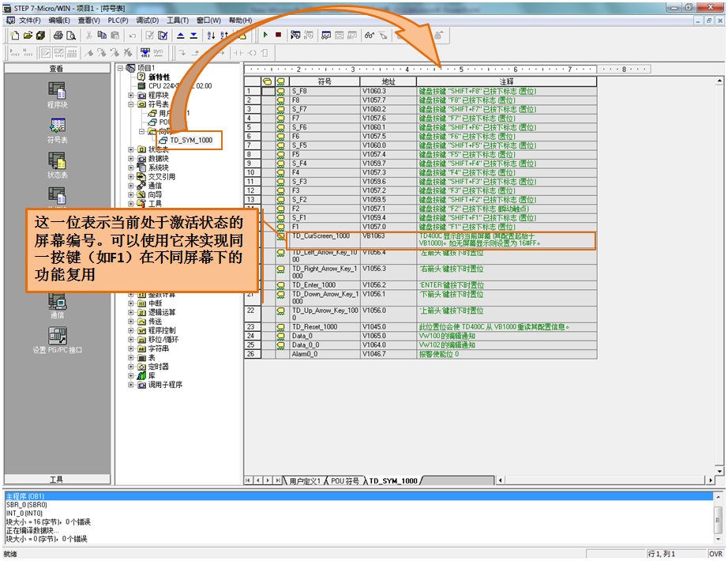Click the Apply Symbols toolbar icon

pos(145,52)
